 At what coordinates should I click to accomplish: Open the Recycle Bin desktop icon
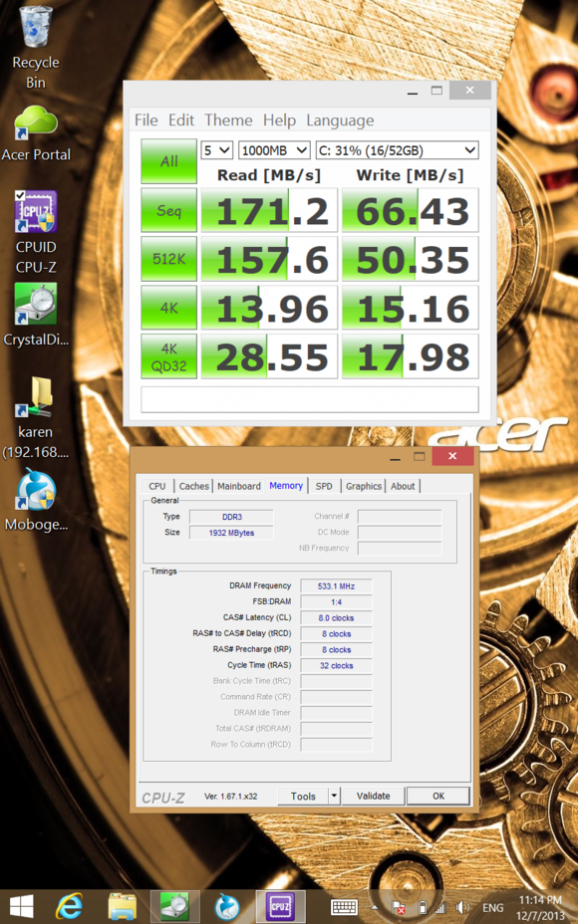[36, 46]
